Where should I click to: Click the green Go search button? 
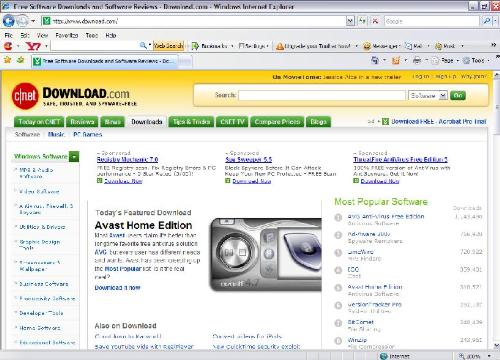click(458, 96)
